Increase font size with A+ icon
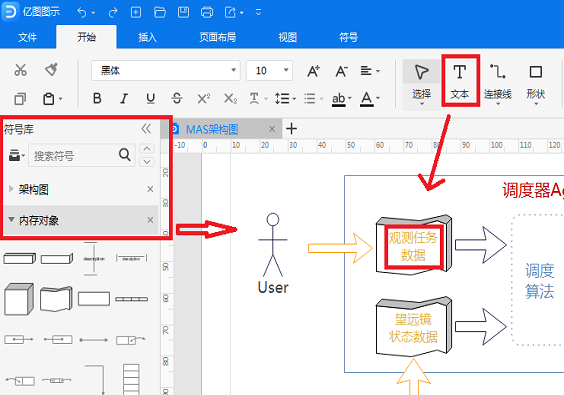Viewport: 564px width, 395px height. tap(314, 71)
